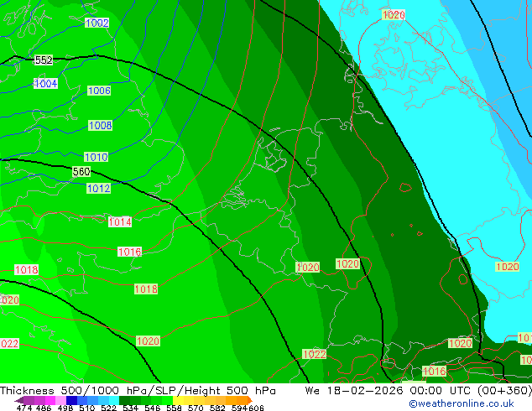Screen dimensions: 532x411
Task: Click the red isobar label 1014
Action: [120, 222]
